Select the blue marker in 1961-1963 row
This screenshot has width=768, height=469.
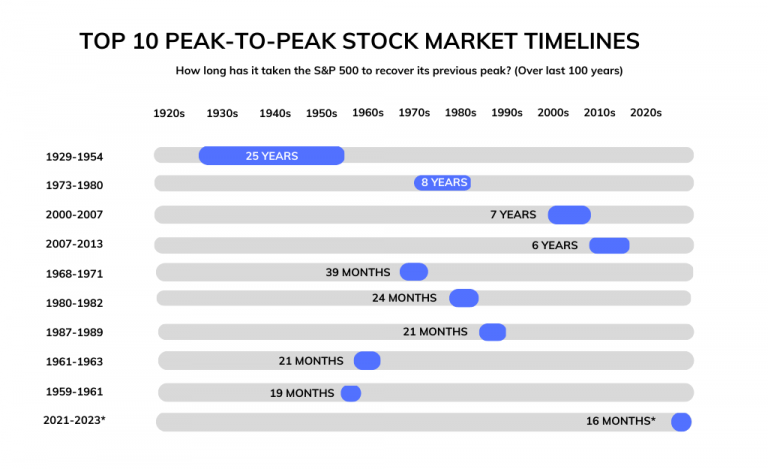click(367, 361)
